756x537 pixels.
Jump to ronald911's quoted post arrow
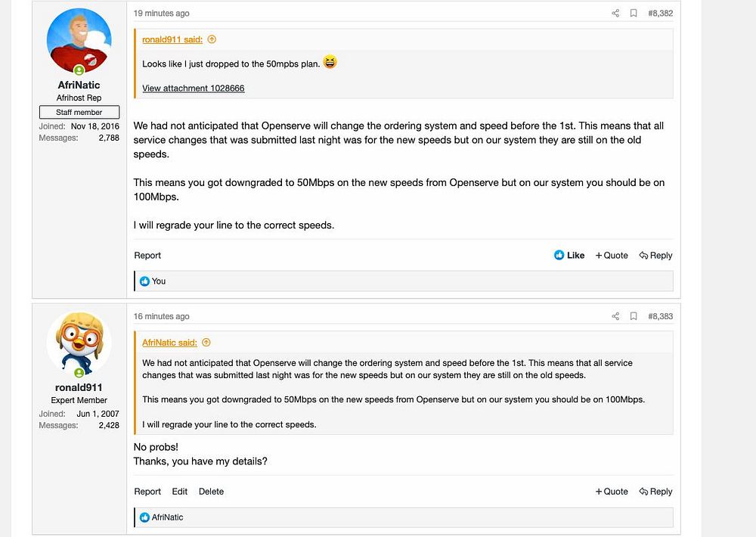(x=212, y=39)
